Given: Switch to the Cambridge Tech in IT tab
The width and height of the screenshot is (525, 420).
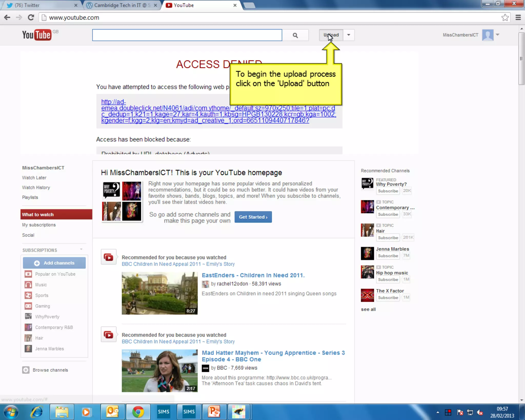Looking at the screenshot, I should (x=122, y=5).
